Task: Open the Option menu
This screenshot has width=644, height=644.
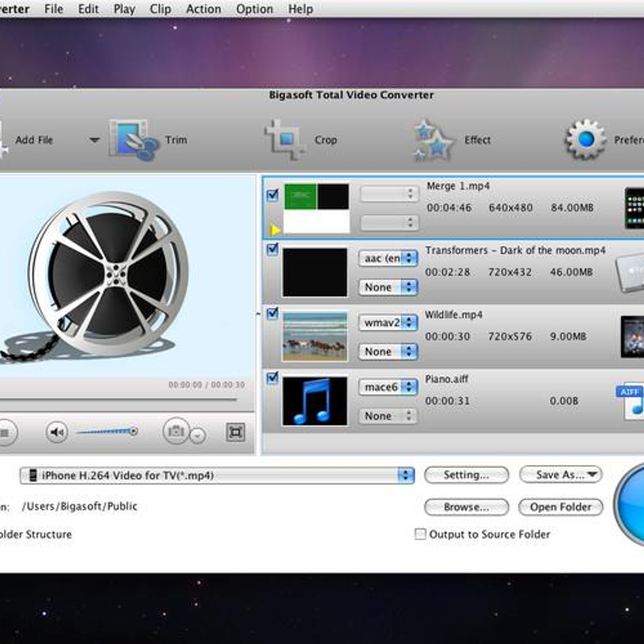Action: [254, 9]
